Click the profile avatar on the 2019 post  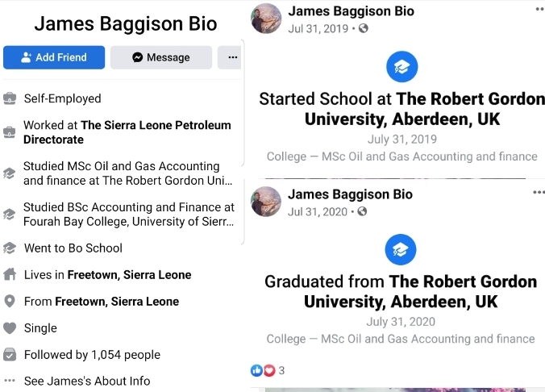click(x=267, y=19)
